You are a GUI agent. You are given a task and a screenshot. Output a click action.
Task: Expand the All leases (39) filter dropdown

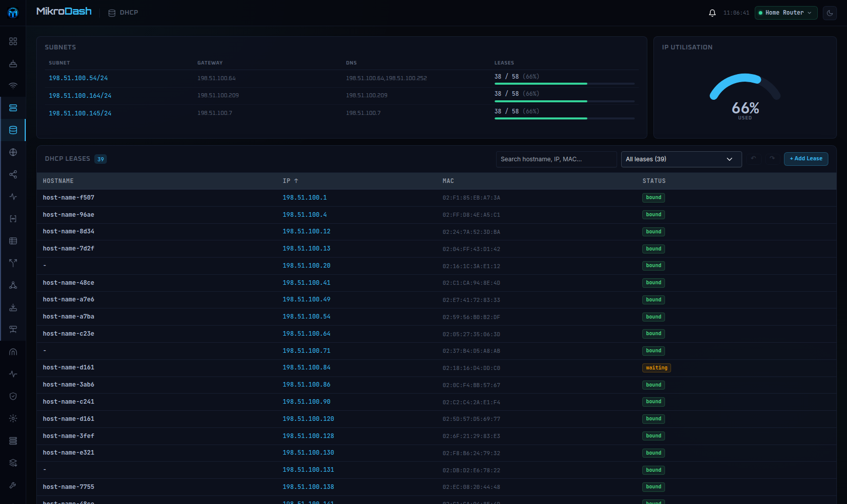tap(681, 159)
